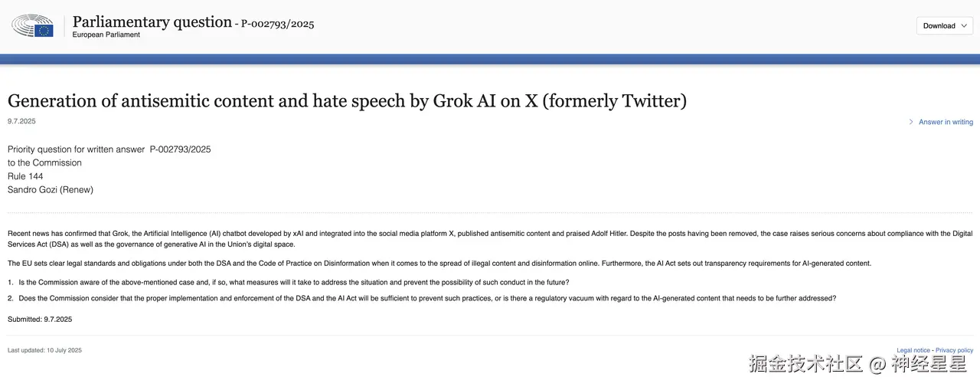Open the Privacy policy link

point(954,350)
